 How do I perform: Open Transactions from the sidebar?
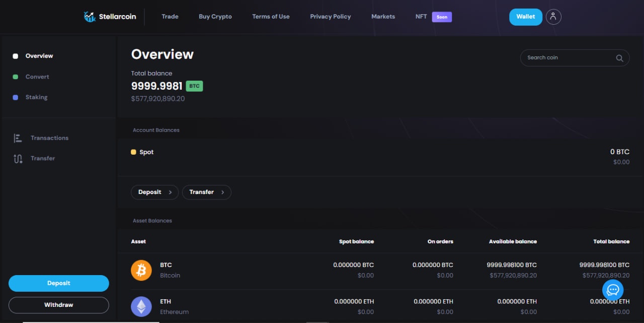pos(49,138)
